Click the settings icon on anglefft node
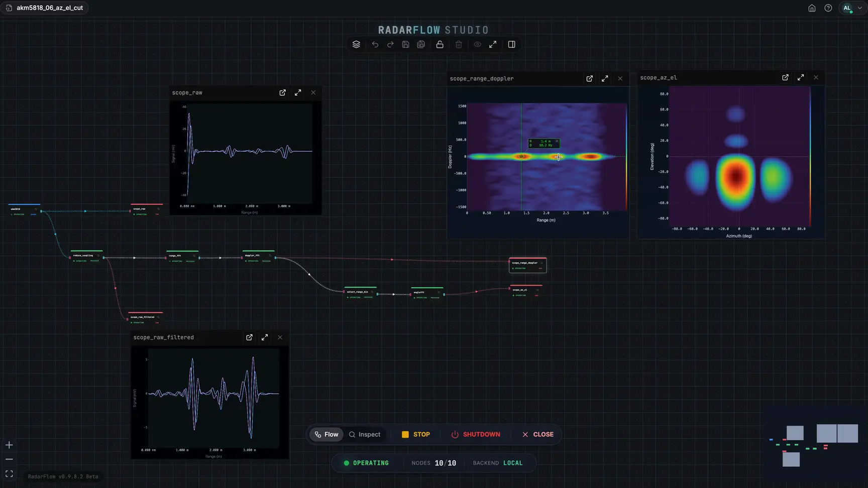The image size is (868, 488). coord(439,292)
